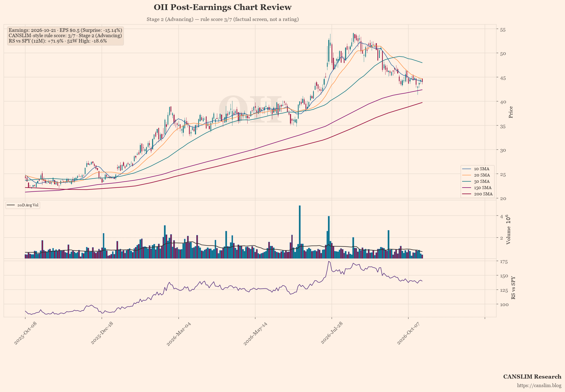Screen dimensions: 565x392
Task: Click the '20 SMA' legend entry
Action: (x=478, y=175)
